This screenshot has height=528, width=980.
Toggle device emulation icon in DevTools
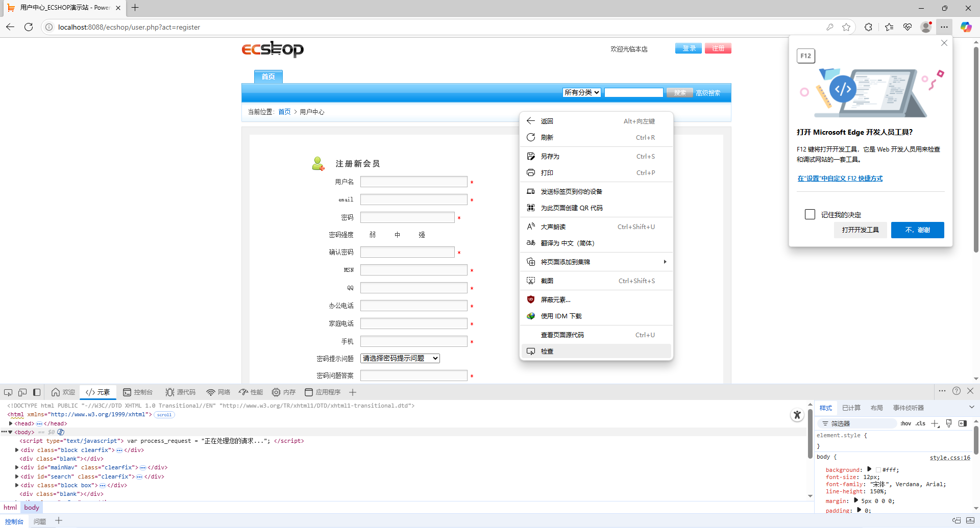pos(22,392)
